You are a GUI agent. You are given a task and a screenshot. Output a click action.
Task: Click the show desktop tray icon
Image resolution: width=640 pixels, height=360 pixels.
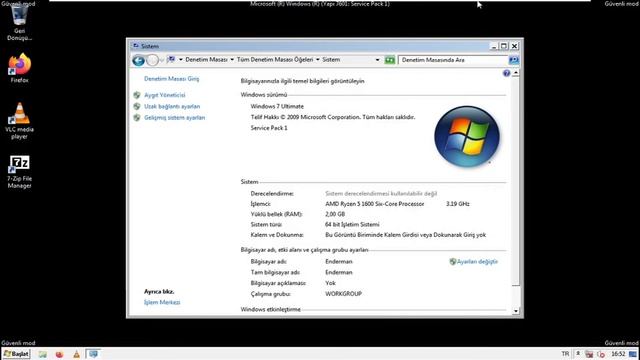pos(633,354)
